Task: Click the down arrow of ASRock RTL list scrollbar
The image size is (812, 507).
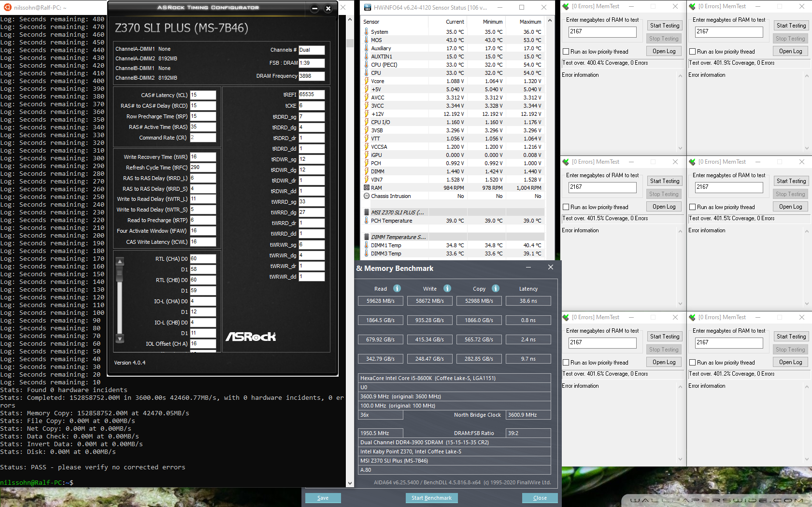Action: [120, 338]
